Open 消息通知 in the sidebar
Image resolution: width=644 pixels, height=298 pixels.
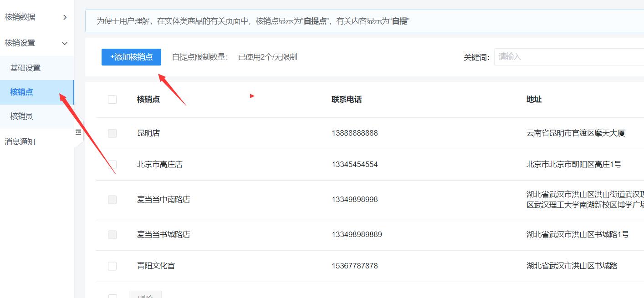click(x=20, y=141)
